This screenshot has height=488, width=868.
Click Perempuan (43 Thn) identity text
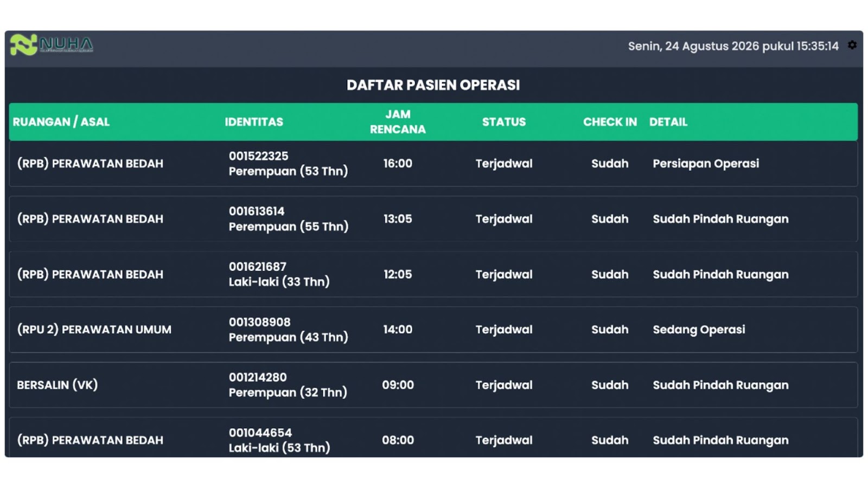click(288, 337)
